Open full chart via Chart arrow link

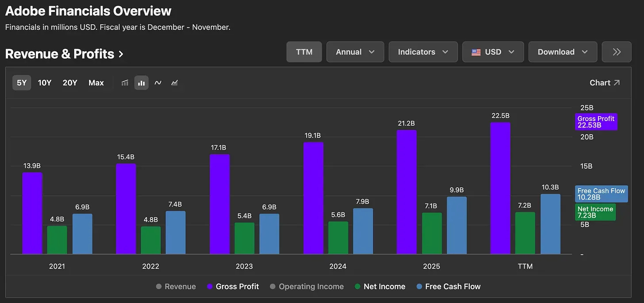coord(605,83)
